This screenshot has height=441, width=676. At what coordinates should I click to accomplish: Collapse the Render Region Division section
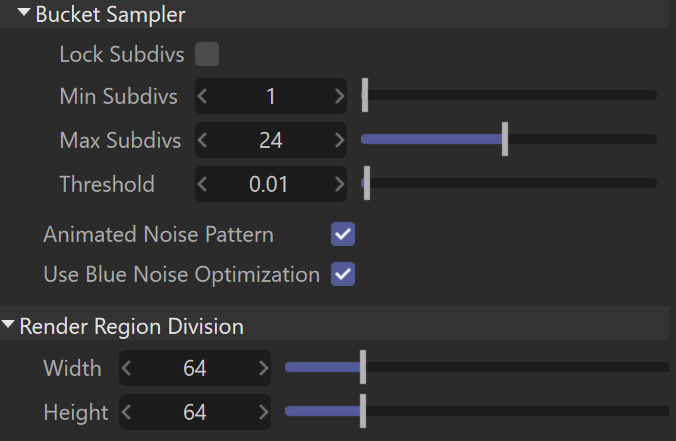(8, 324)
